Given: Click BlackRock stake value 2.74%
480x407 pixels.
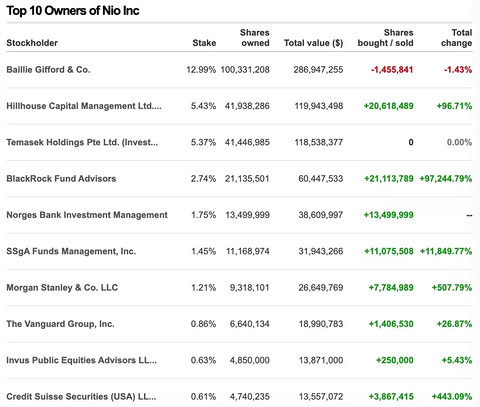Looking at the screenshot, I should coord(203,179).
